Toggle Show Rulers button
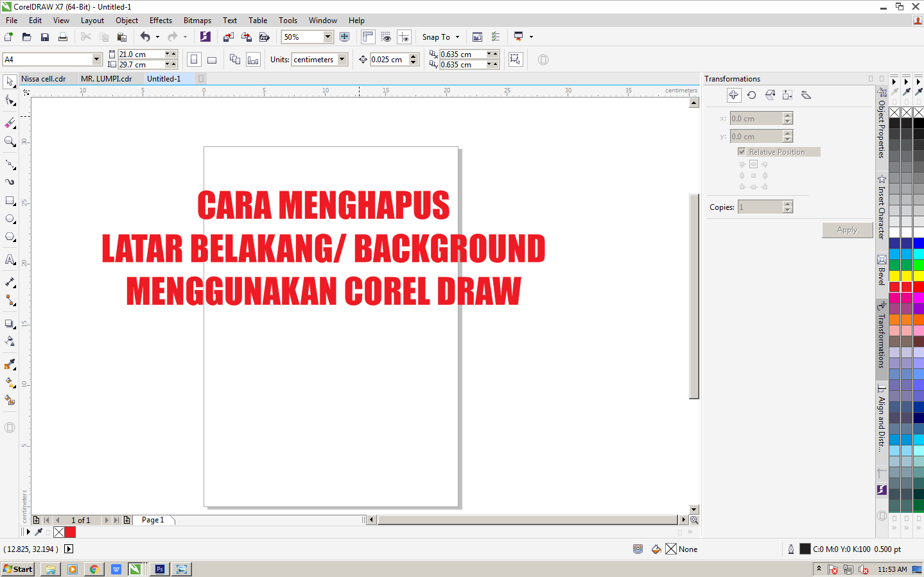The width and height of the screenshot is (924, 577). coord(368,37)
